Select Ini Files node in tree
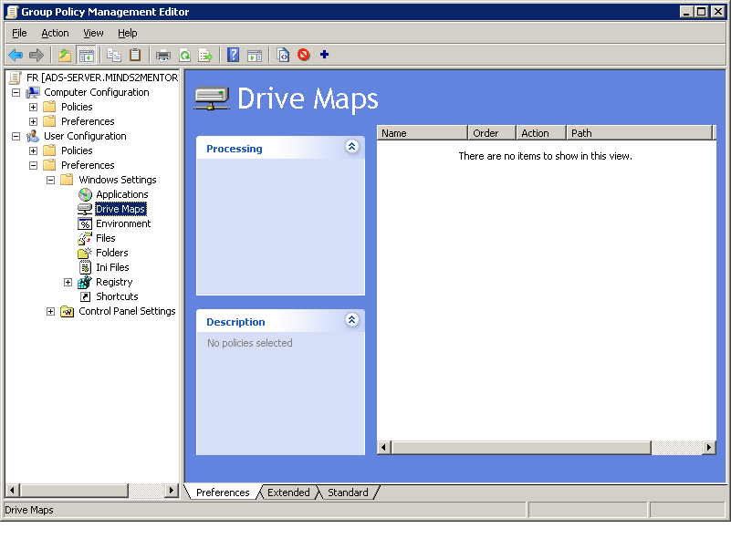This screenshot has height=560, width=731. tap(112, 267)
